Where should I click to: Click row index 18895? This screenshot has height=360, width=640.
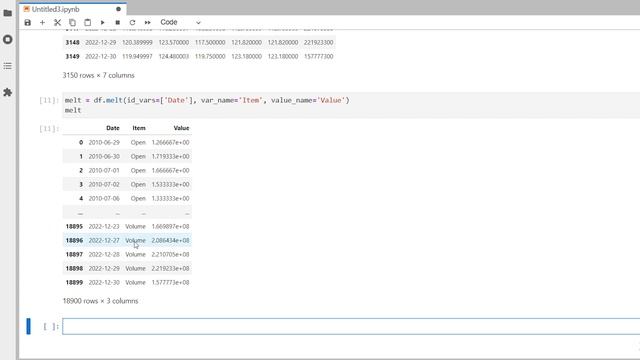pos(74,227)
